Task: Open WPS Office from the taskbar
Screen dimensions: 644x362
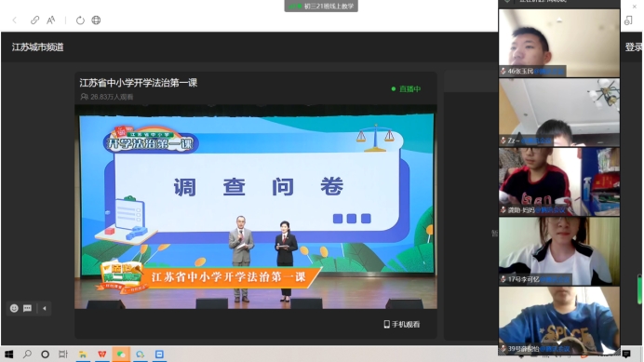Action: point(101,355)
